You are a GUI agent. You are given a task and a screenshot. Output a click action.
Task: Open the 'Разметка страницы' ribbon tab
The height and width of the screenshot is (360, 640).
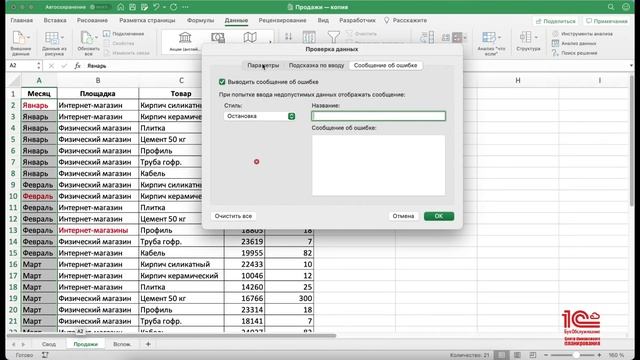(147, 20)
